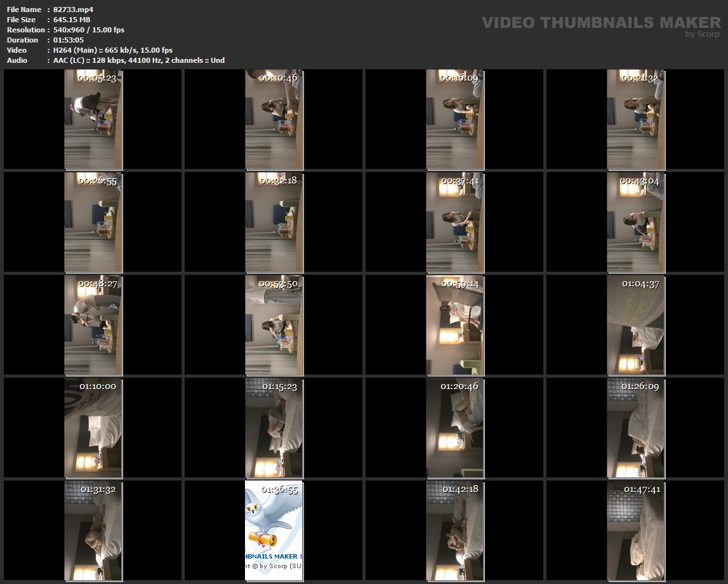The image size is (728, 584).
Task: Select the frame stamped 01:42:18
Action: [x=454, y=531]
